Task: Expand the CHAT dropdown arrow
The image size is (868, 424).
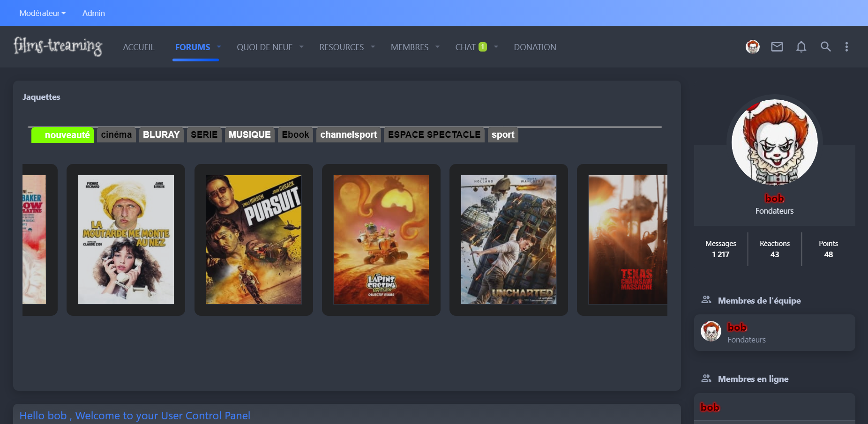Action: coord(496,47)
